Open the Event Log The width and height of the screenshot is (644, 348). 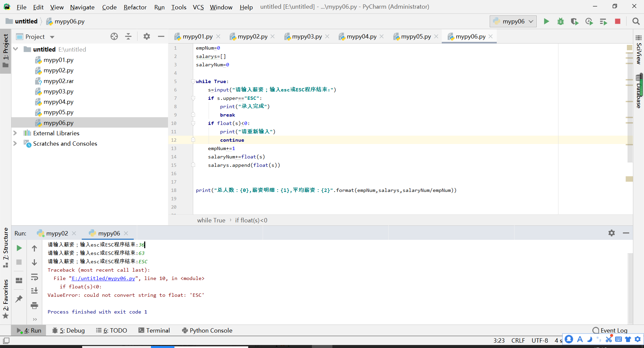(x=610, y=331)
